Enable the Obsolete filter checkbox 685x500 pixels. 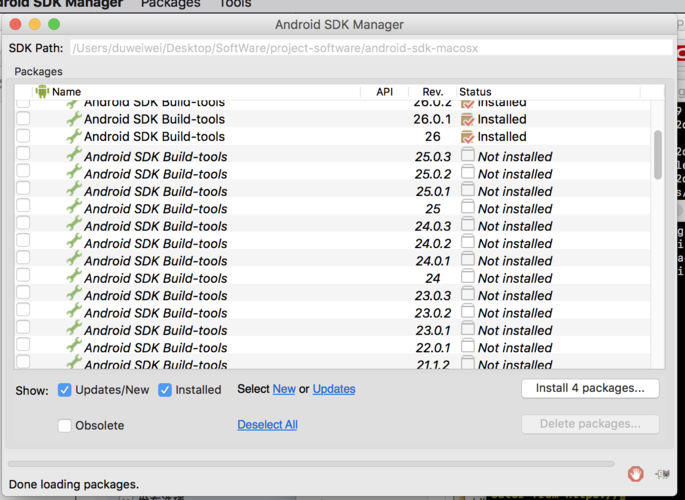[x=65, y=425]
